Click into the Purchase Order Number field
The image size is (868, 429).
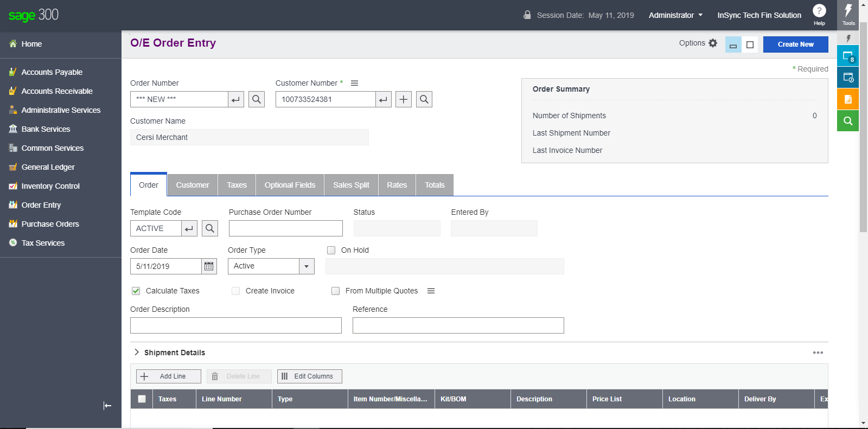click(286, 228)
